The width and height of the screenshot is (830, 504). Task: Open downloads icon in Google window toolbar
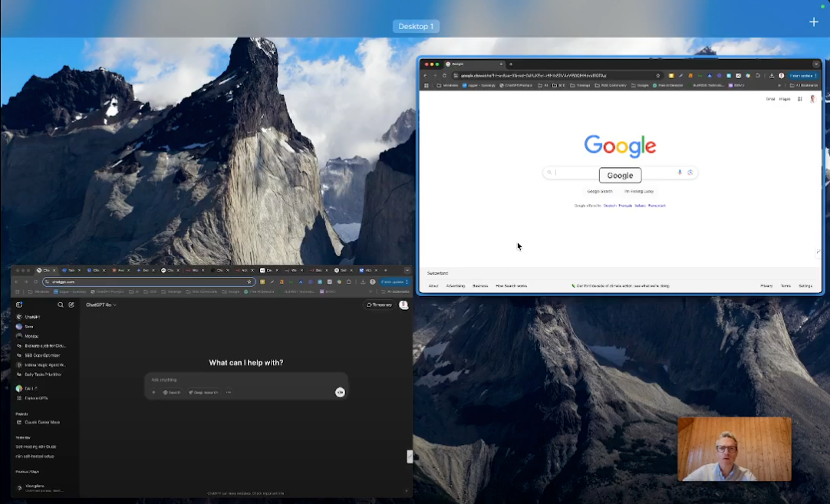(772, 76)
